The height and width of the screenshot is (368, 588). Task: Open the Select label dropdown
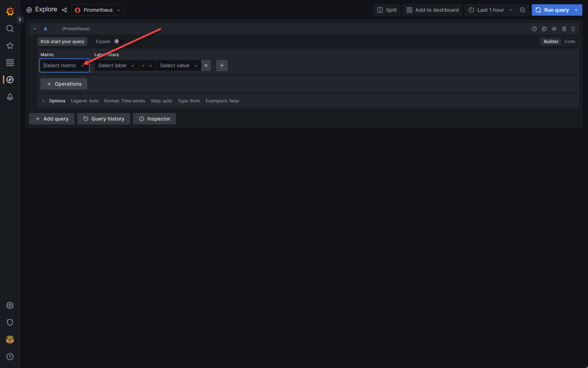pyautogui.click(x=116, y=65)
